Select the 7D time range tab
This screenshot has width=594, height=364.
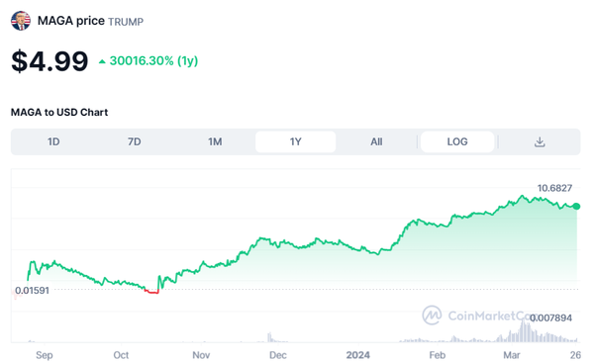coord(134,141)
